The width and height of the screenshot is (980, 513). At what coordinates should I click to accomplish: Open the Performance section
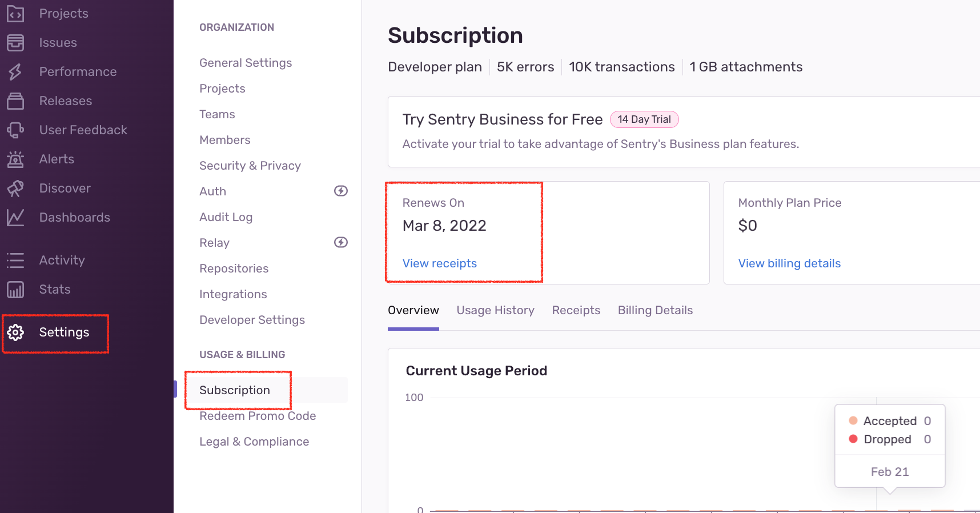point(78,72)
